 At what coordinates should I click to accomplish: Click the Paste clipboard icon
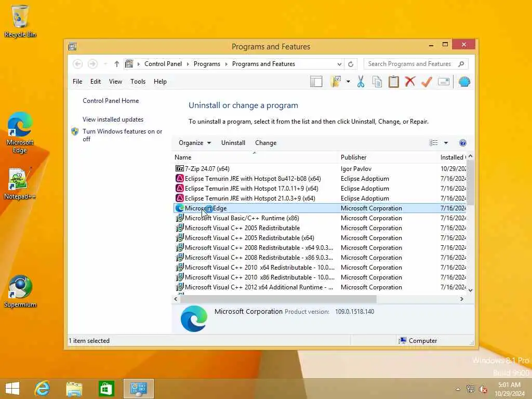coord(394,82)
